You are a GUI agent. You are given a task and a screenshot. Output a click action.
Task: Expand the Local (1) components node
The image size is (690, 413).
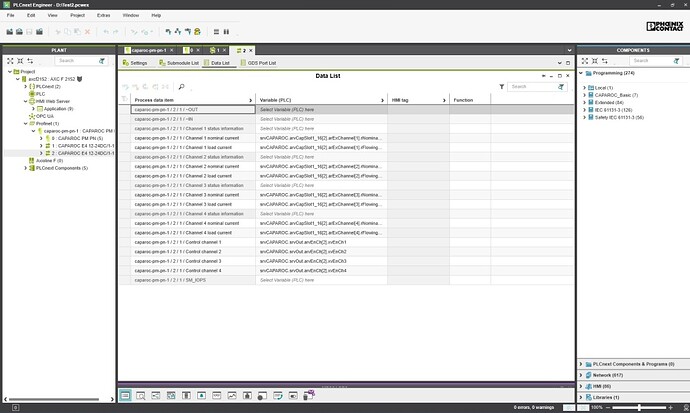click(584, 88)
